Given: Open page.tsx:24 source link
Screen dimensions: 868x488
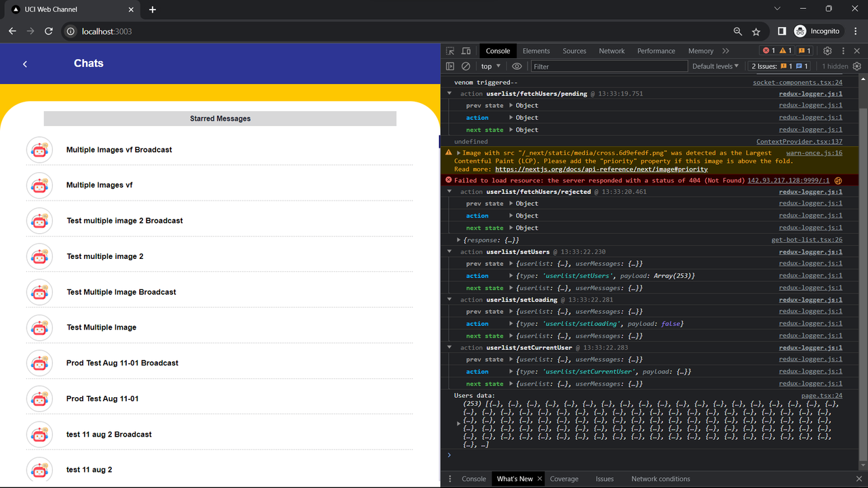Looking at the screenshot, I should coord(822,396).
